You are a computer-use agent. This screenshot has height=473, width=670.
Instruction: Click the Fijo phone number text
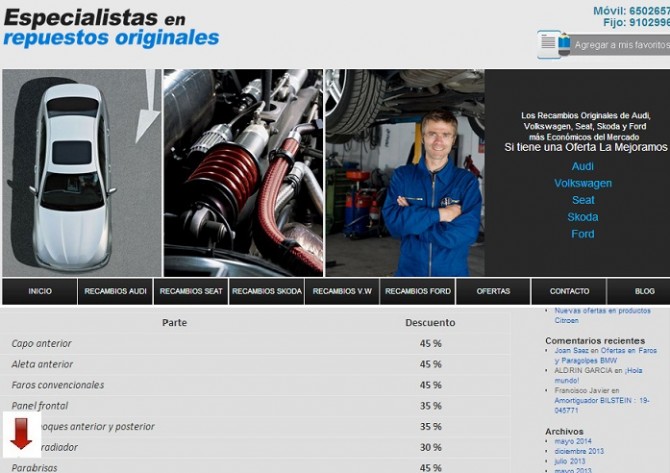[x=637, y=22]
